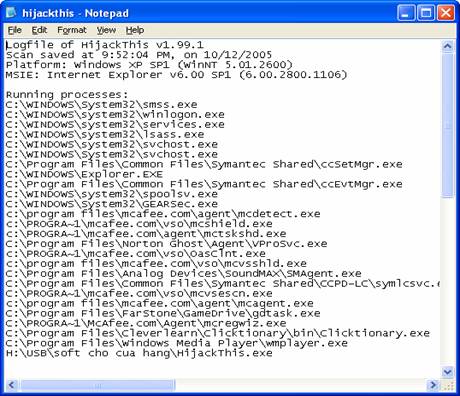Viewport: 460px width, 396px height.
Task: Click the Notepad icon in title bar
Action: [x=11, y=13]
